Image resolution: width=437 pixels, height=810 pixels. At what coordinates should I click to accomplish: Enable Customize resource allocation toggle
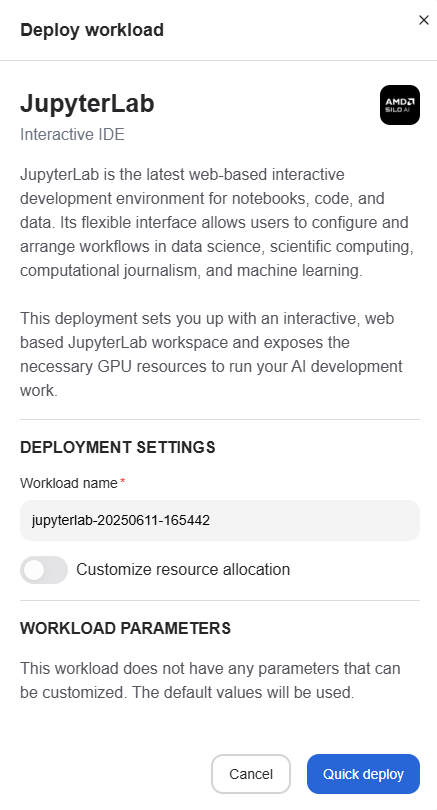(44, 570)
